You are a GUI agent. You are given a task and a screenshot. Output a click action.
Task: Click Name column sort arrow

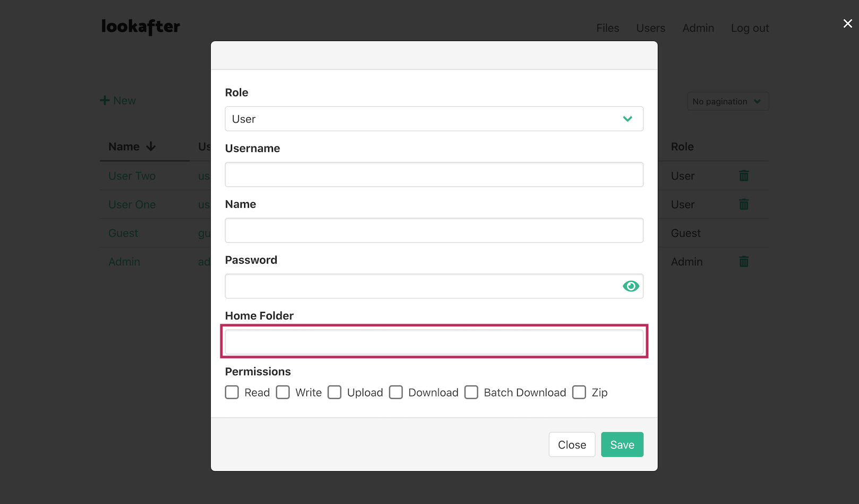tap(151, 147)
